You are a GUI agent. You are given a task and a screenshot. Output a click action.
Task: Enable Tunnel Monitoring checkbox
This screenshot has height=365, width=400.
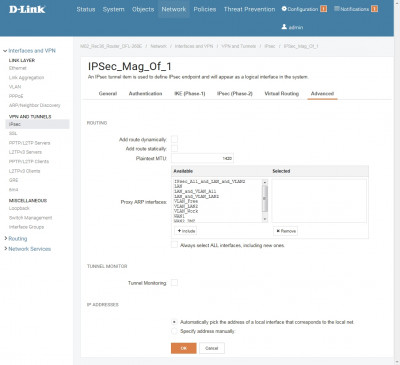(x=174, y=283)
